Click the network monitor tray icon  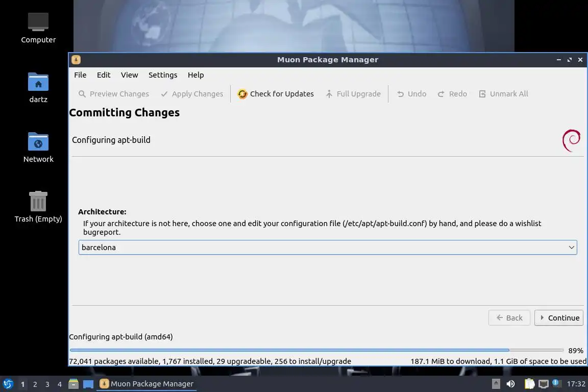544,384
